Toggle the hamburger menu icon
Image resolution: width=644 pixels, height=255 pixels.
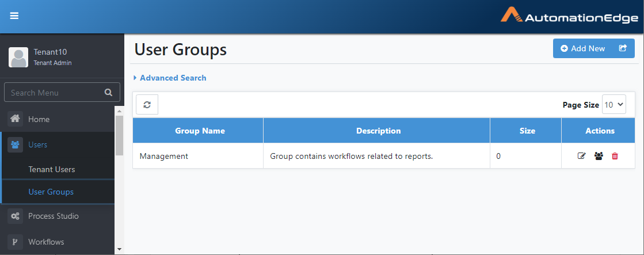tap(14, 16)
